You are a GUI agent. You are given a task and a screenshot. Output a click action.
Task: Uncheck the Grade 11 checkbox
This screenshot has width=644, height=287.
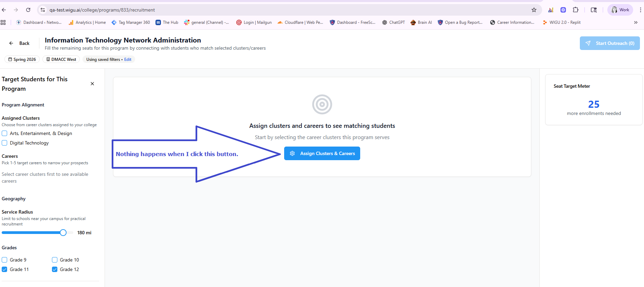coord(4,269)
